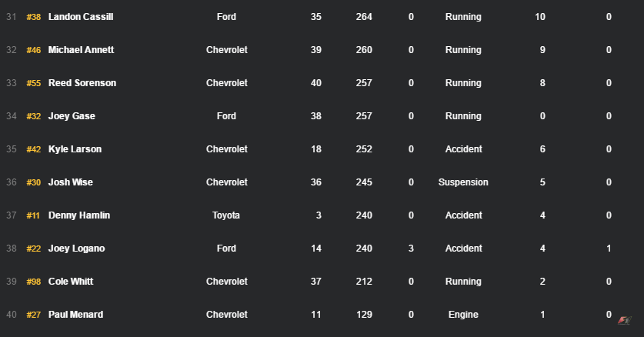This screenshot has width=644, height=337.
Task: Click the #11 car number label
Action: point(33,215)
